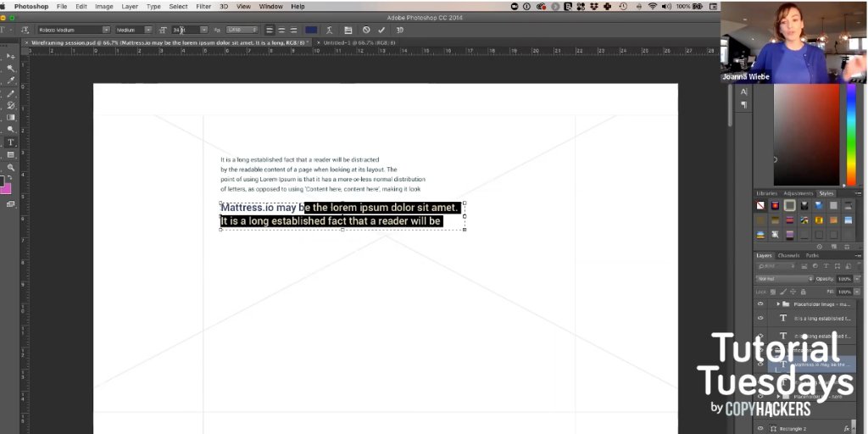The height and width of the screenshot is (434, 868).
Task: Expand the Placeholder Image layer group
Action: pos(778,304)
